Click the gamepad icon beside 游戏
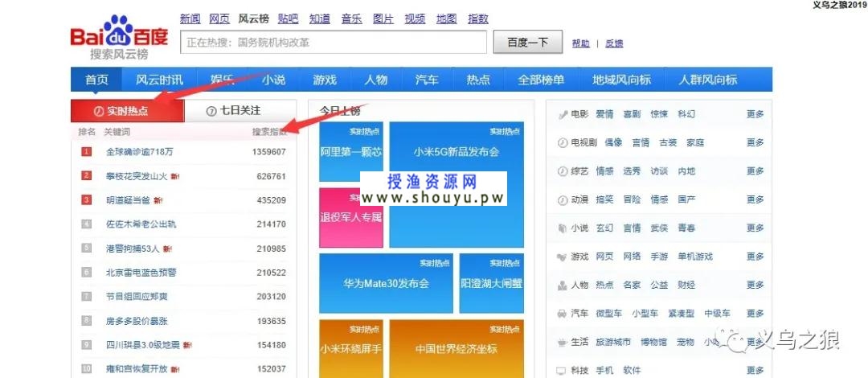868x378 pixels. click(x=563, y=257)
